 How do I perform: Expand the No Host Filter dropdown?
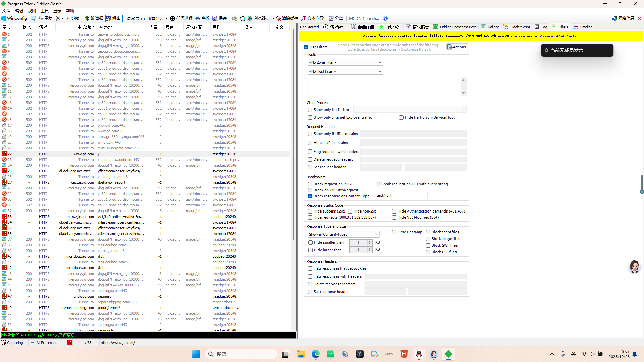pyautogui.click(x=345, y=71)
